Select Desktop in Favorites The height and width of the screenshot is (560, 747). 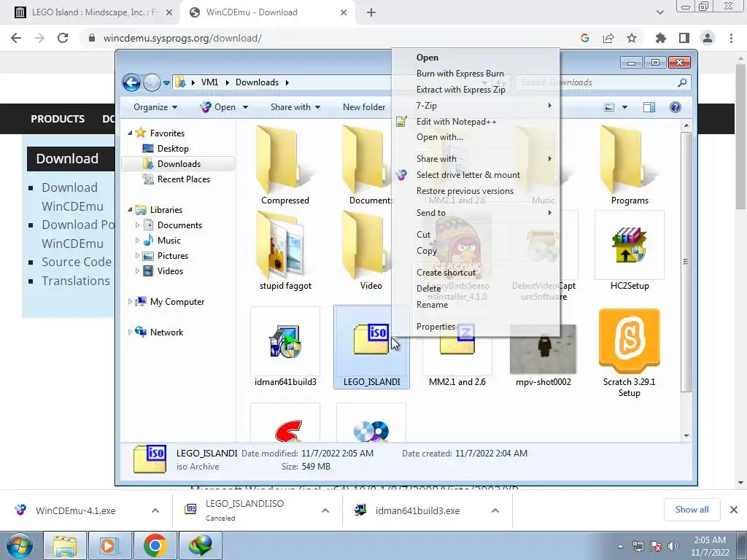173,149
